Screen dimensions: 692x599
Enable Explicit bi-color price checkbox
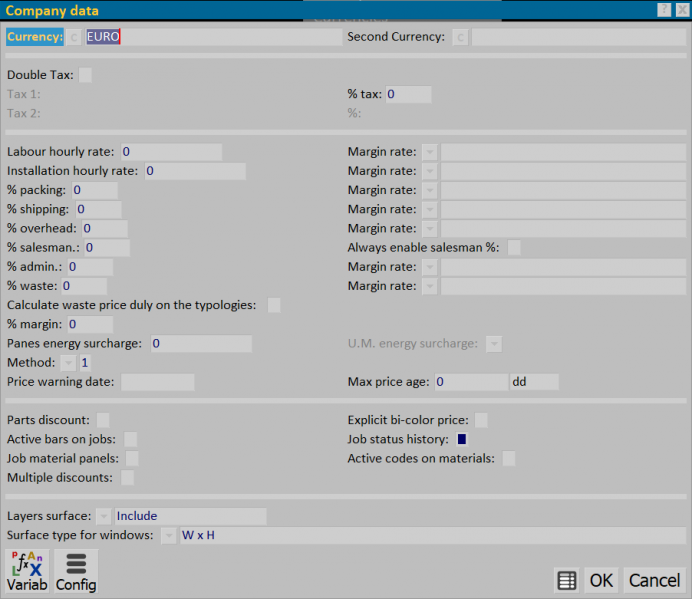481,420
